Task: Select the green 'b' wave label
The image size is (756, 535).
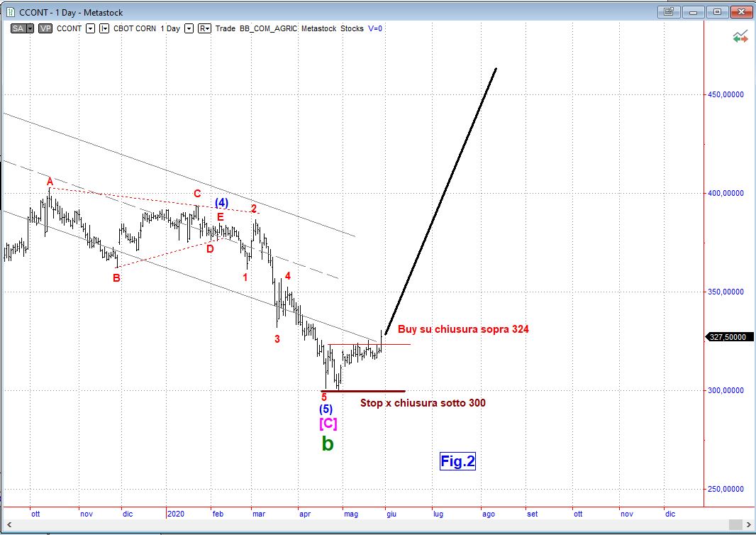Action: pyautogui.click(x=328, y=443)
